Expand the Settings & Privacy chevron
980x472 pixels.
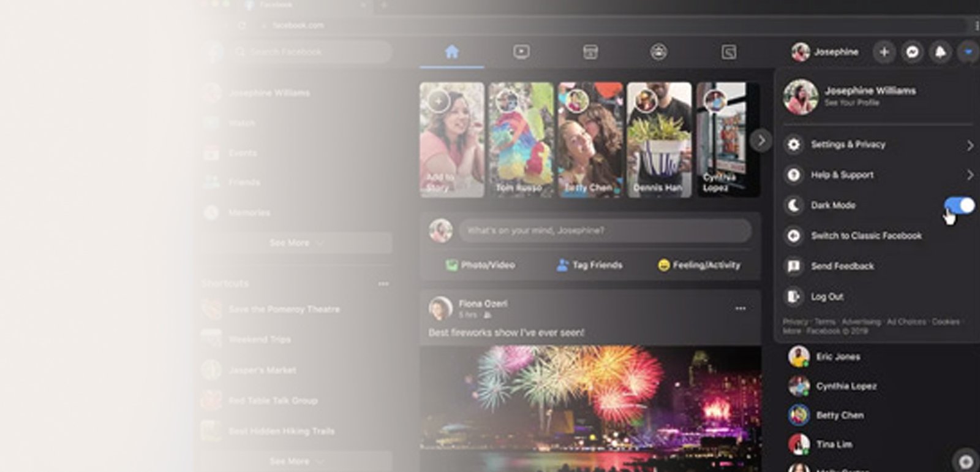click(x=970, y=145)
